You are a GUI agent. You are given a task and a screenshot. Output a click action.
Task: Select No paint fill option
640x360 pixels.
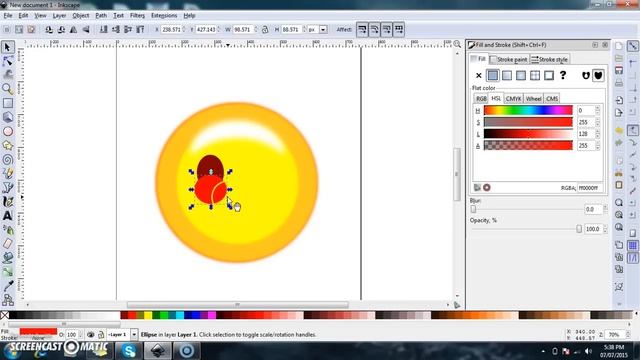[478, 76]
